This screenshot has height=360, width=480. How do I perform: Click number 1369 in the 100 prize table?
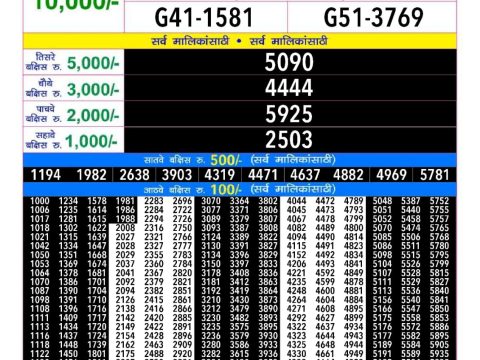(68, 264)
